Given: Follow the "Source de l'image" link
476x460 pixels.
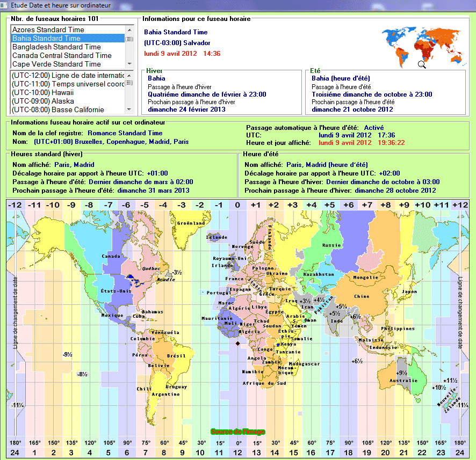Looking at the screenshot, I should pos(237,432).
